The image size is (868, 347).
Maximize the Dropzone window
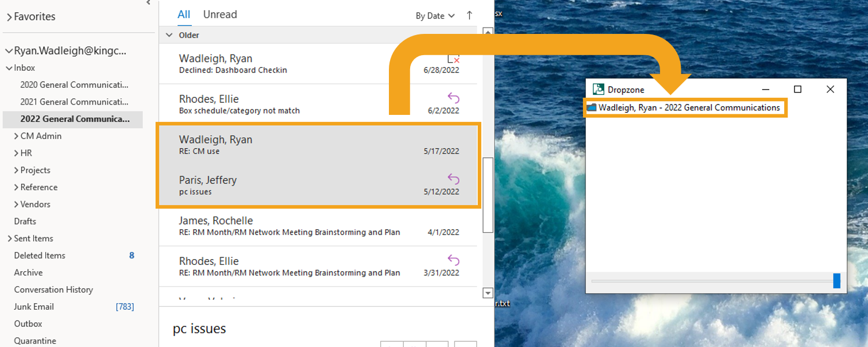797,89
